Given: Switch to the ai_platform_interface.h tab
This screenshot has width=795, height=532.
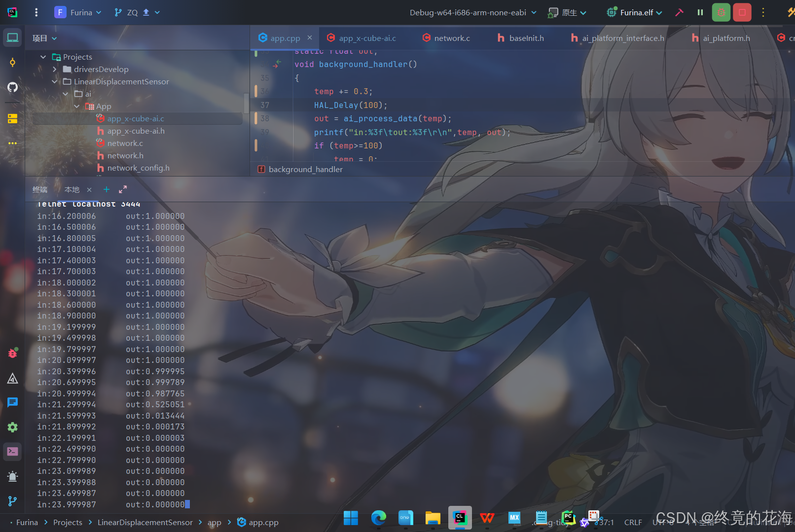Looking at the screenshot, I should click(617, 38).
